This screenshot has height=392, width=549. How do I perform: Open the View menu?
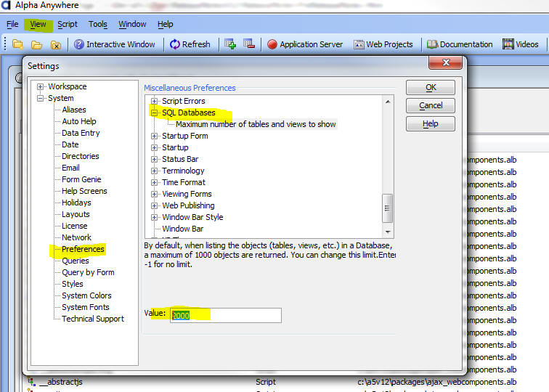click(38, 24)
